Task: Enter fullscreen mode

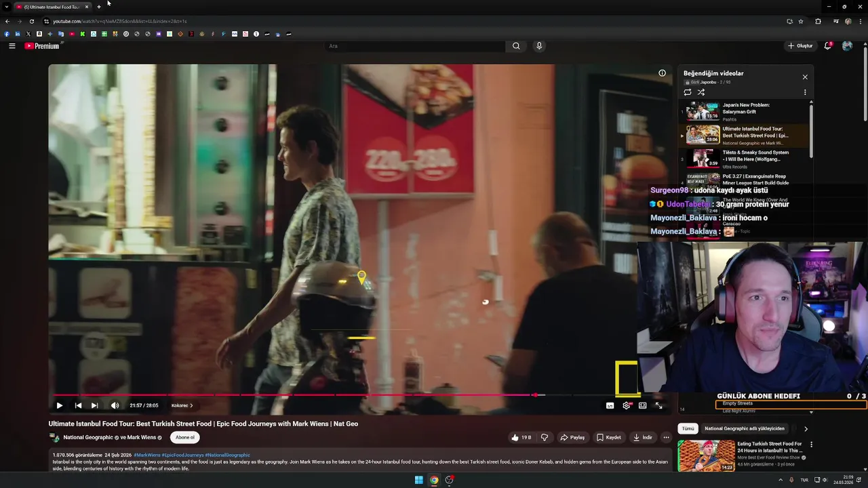Action: tap(658, 405)
